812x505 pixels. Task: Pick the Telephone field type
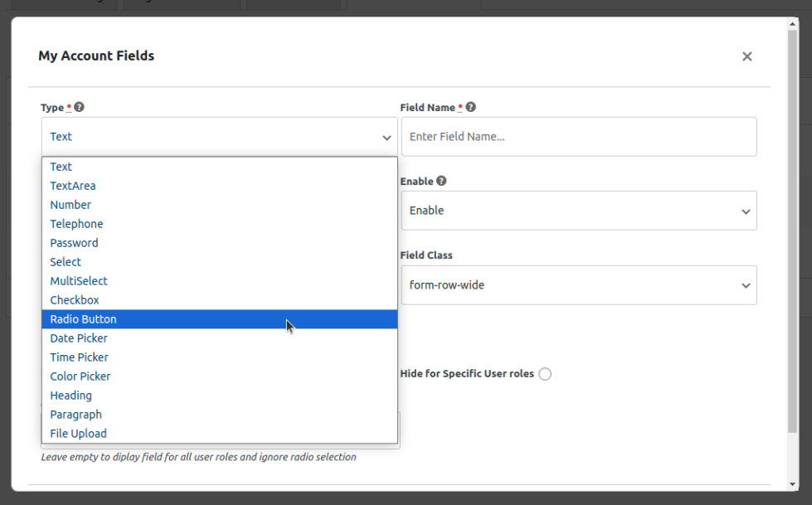coord(76,224)
